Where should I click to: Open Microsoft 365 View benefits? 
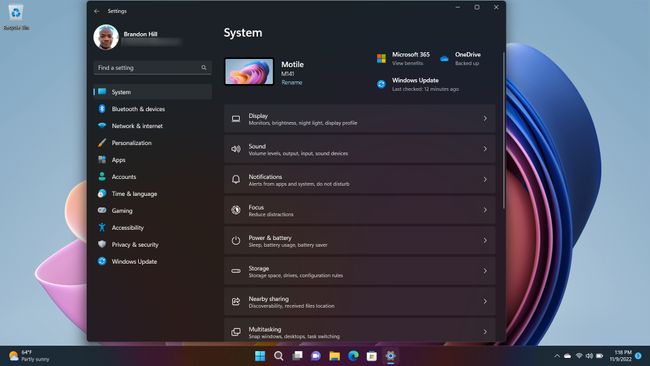403,58
